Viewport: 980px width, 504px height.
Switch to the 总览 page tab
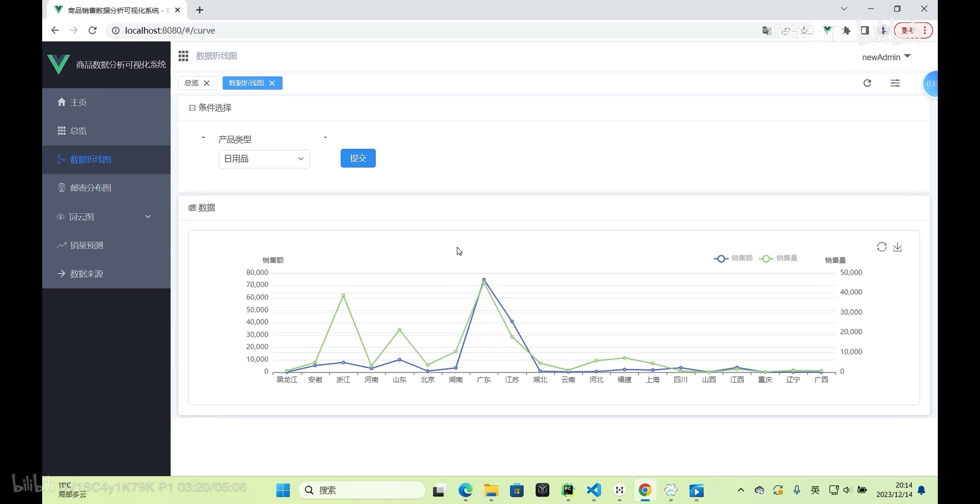click(x=192, y=83)
